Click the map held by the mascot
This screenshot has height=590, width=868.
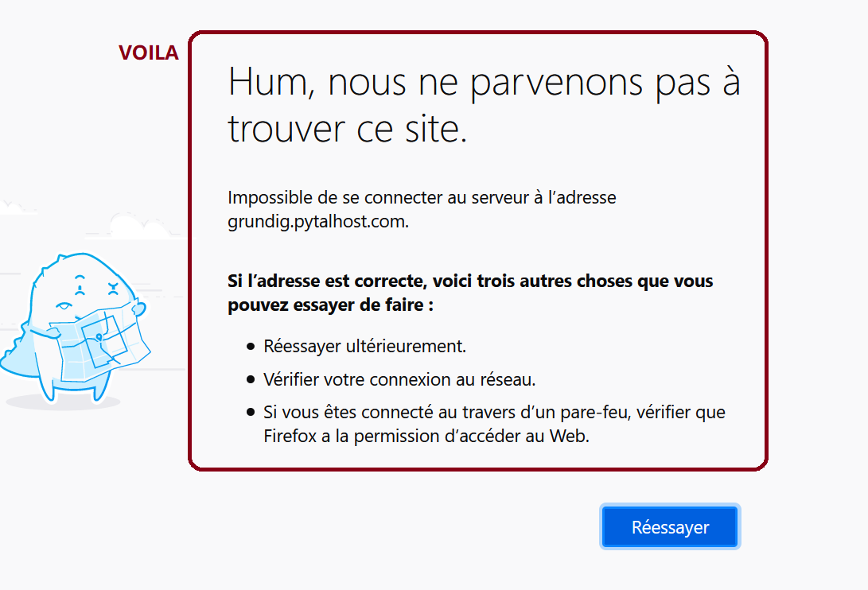click(x=99, y=344)
